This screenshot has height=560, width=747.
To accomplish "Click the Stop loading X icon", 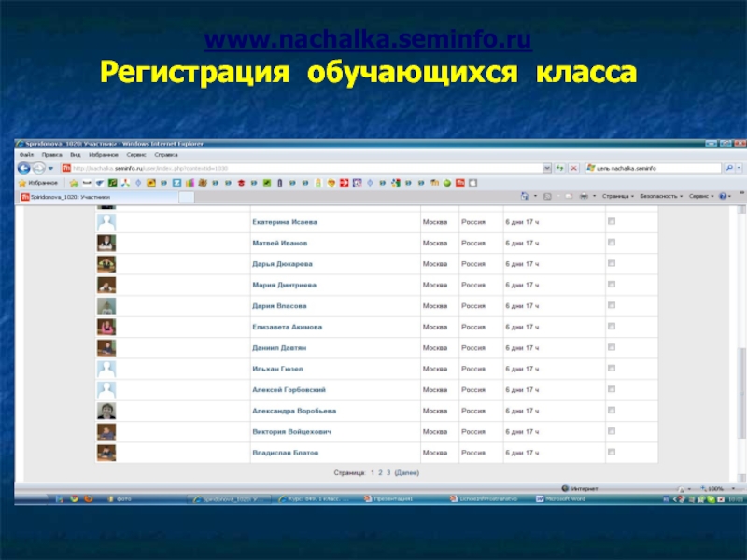I will click(571, 168).
